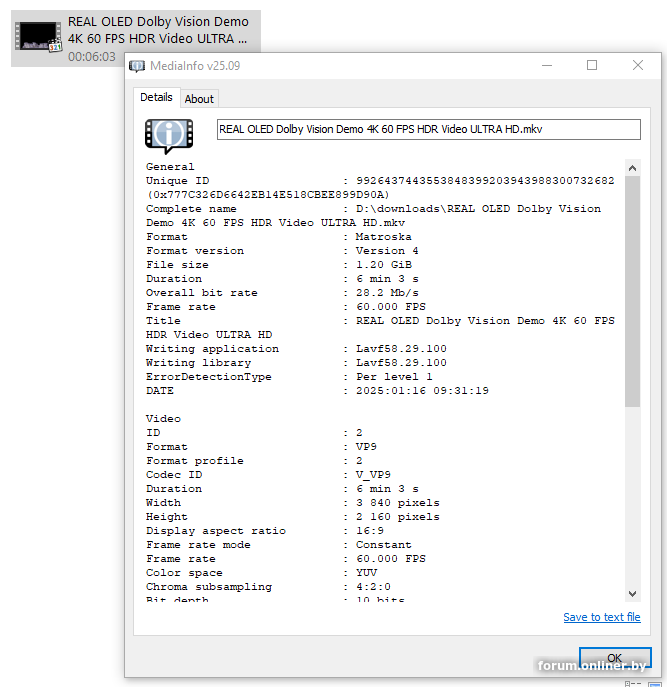Maximize the MediaInfo window
The image size is (667, 687).
(x=591, y=66)
